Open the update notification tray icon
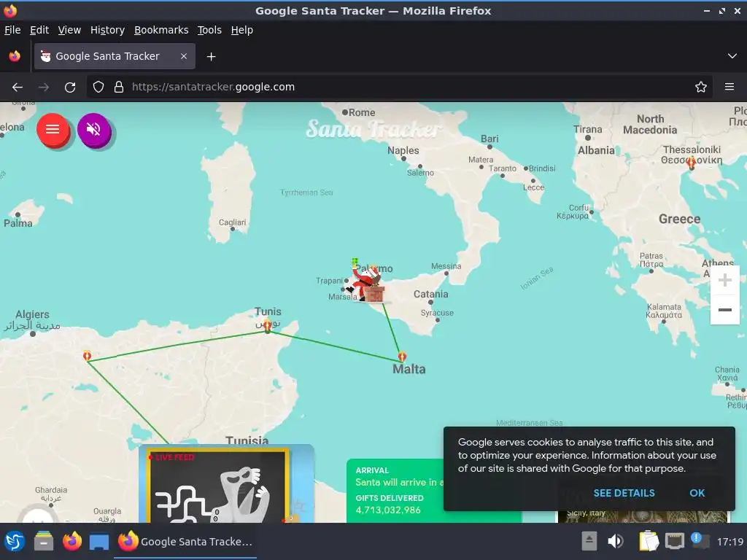Viewport: 747px width, 560px height. point(700,540)
